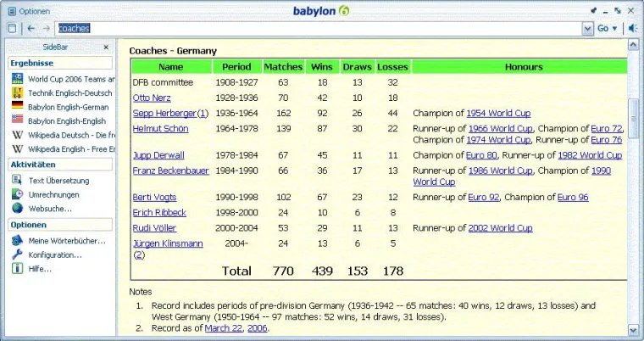The height and width of the screenshot is (341, 644).
Task: Open Hilfe help
Action: point(40,270)
